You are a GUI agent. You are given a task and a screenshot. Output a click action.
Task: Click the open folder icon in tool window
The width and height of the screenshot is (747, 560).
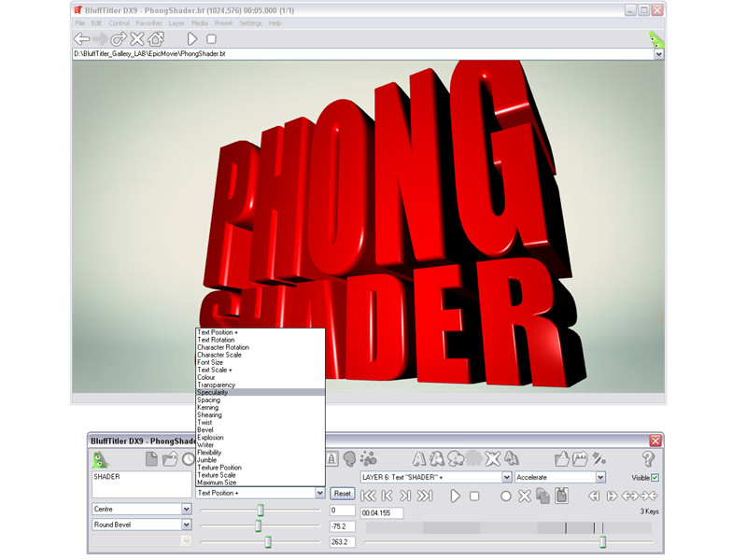click(x=170, y=459)
